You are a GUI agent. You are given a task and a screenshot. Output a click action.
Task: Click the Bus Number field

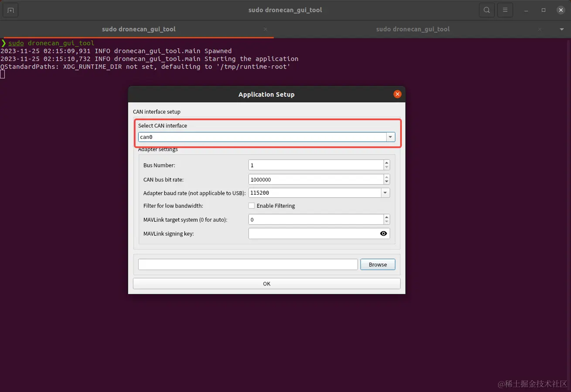[x=316, y=165]
